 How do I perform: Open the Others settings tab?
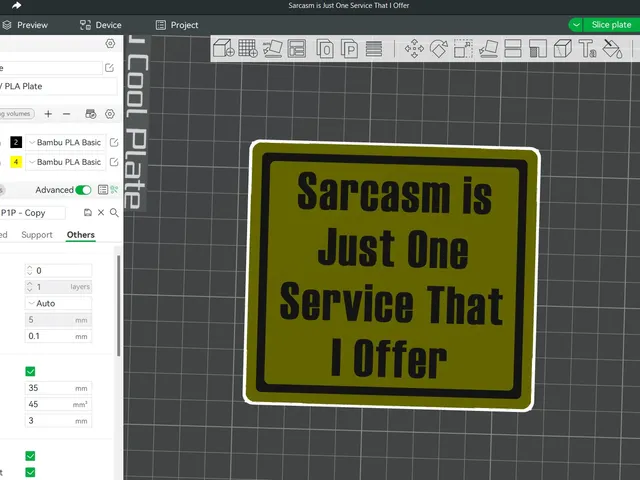[81, 235]
